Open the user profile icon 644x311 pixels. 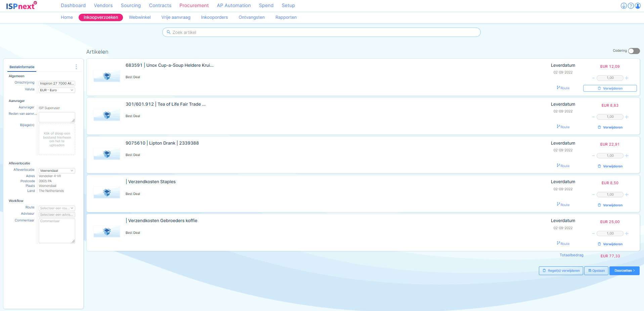[638, 6]
